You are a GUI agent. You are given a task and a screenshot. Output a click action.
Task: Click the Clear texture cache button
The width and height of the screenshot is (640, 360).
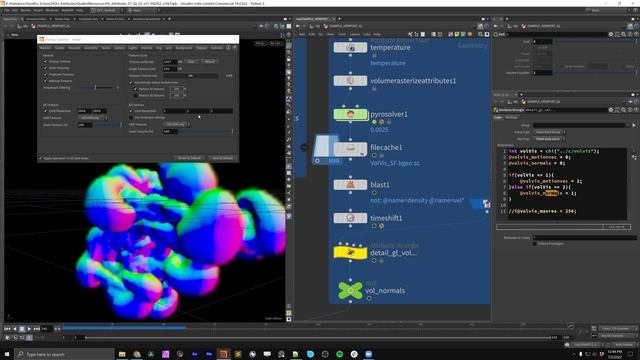191,62
